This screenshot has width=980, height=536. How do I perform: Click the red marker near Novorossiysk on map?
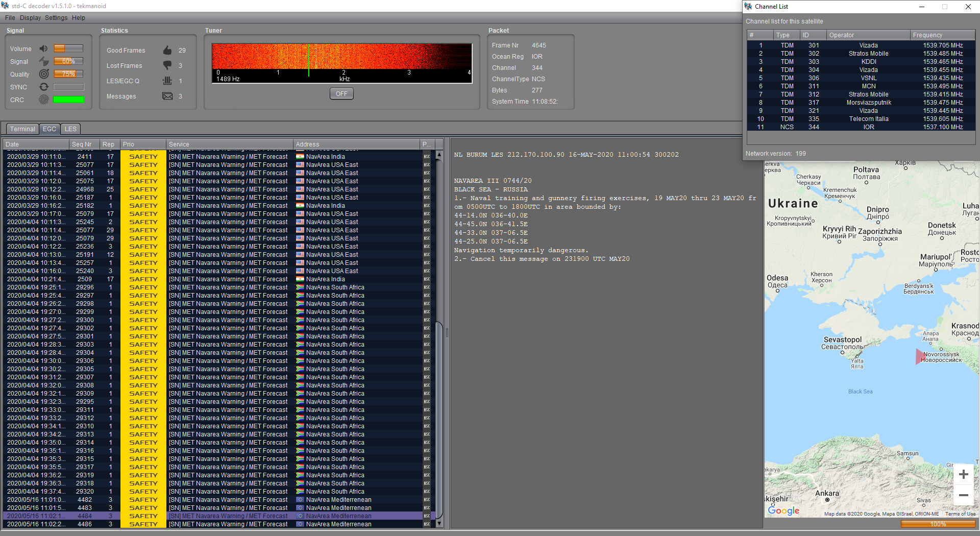click(x=920, y=356)
